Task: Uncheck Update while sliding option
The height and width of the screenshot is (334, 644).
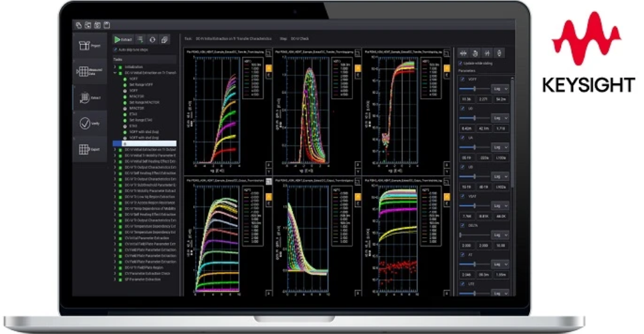Action: tap(460, 63)
